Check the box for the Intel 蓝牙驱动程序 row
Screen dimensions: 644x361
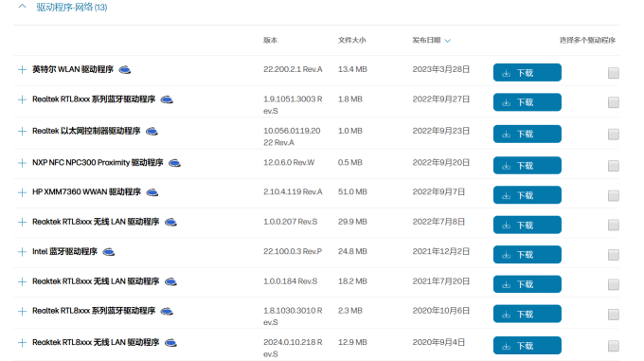tap(613, 255)
